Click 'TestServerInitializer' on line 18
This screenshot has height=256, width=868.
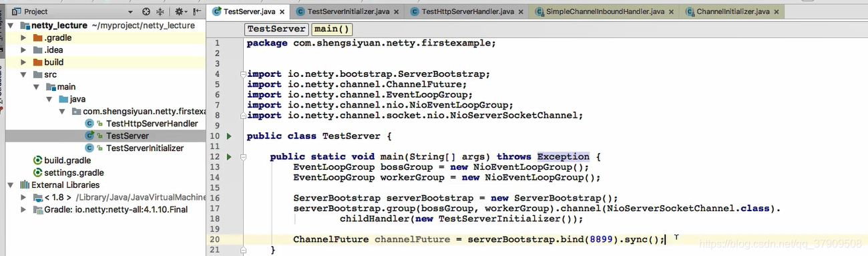pyautogui.click(x=499, y=219)
